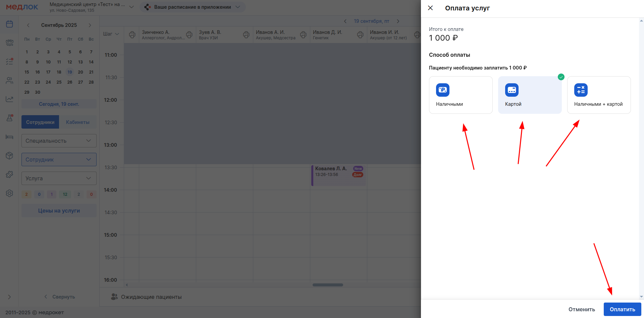Select the Картой card payment option

[x=530, y=95]
